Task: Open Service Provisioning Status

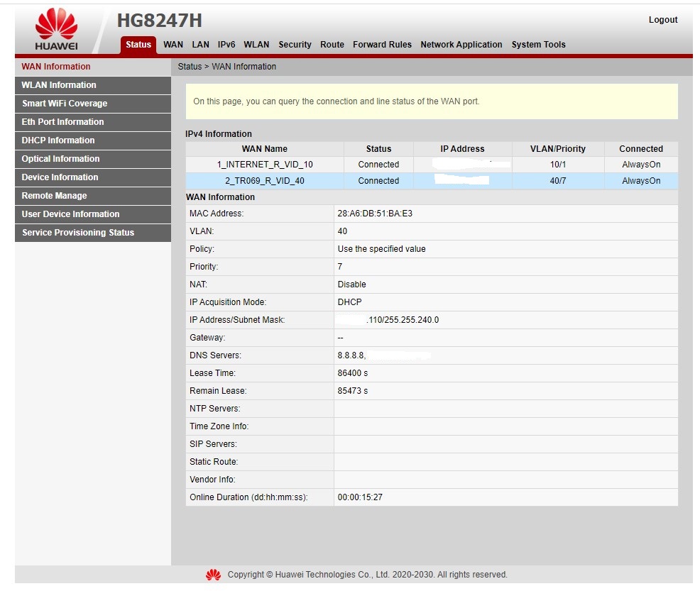Action: 93,233
